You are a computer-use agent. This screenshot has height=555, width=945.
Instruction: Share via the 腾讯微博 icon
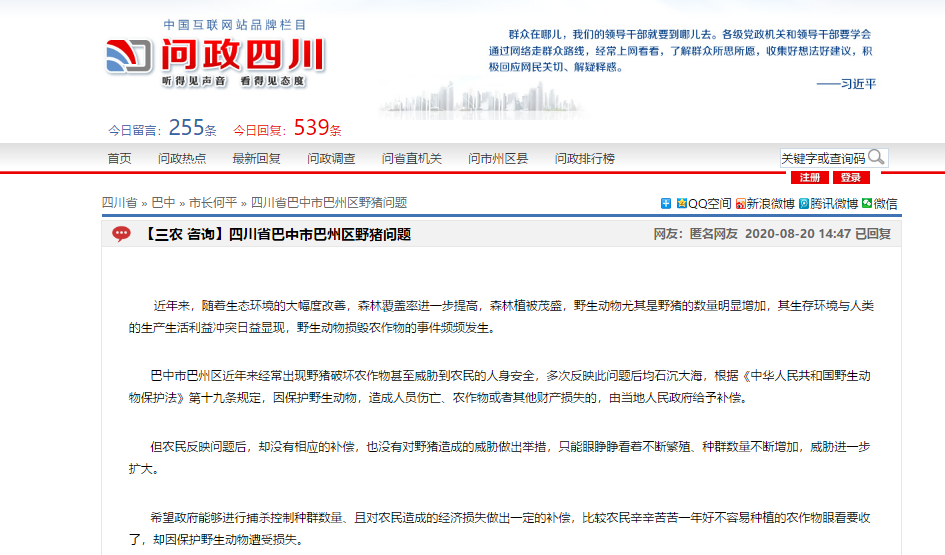pyautogui.click(x=803, y=203)
